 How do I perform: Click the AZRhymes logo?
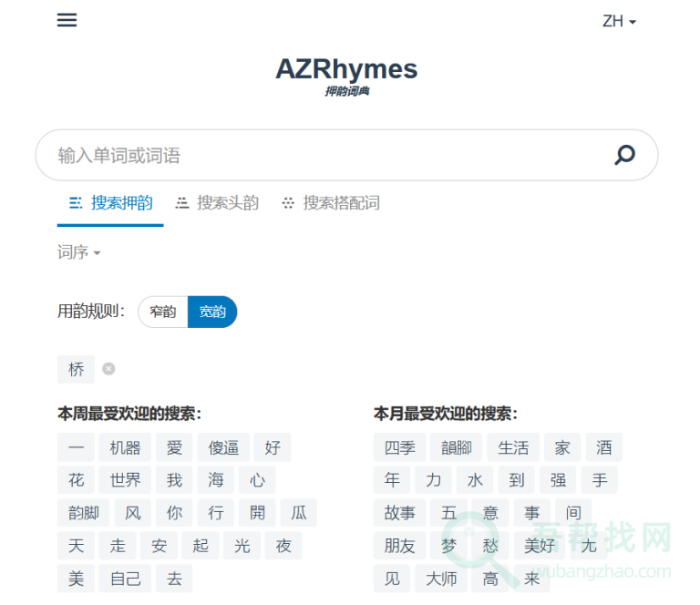pos(346,69)
